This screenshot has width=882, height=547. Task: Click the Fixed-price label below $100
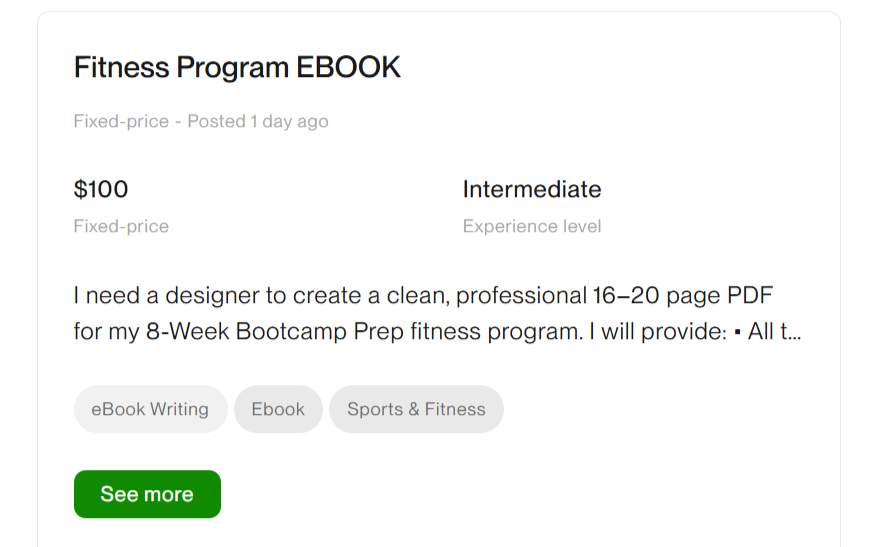(121, 227)
